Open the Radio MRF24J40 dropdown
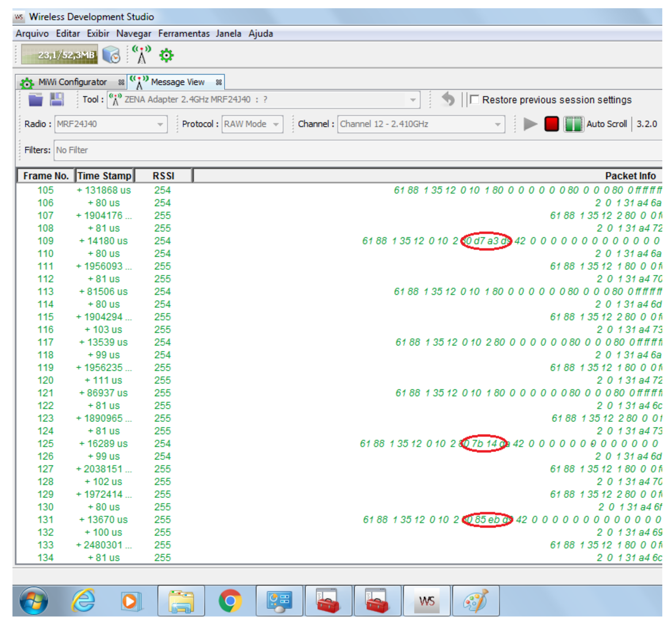The image size is (672, 626). coord(160,124)
